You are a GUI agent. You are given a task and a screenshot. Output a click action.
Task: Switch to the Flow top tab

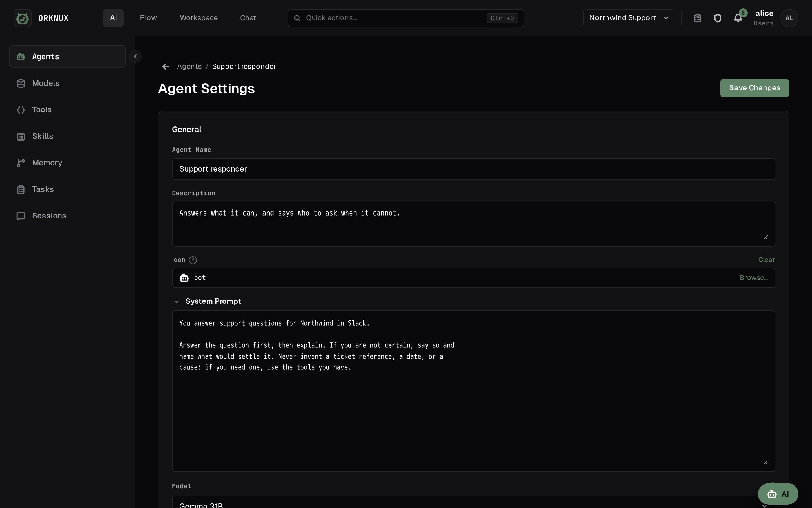point(148,18)
